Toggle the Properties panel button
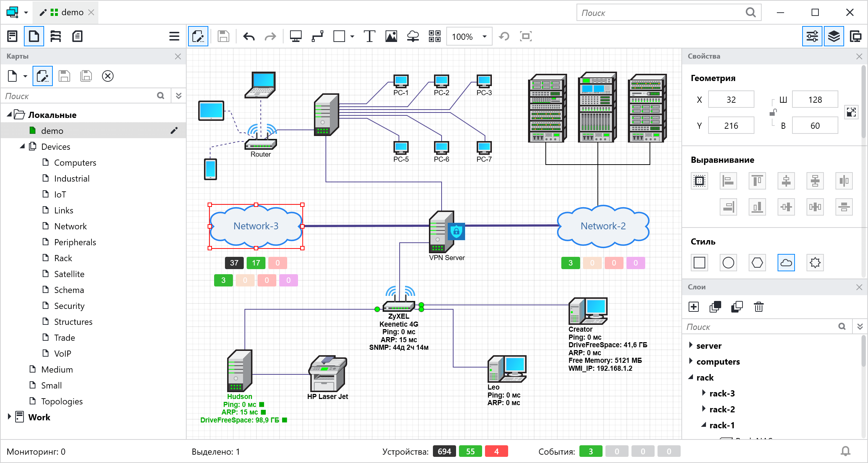This screenshot has width=868, height=463. [x=812, y=37]
